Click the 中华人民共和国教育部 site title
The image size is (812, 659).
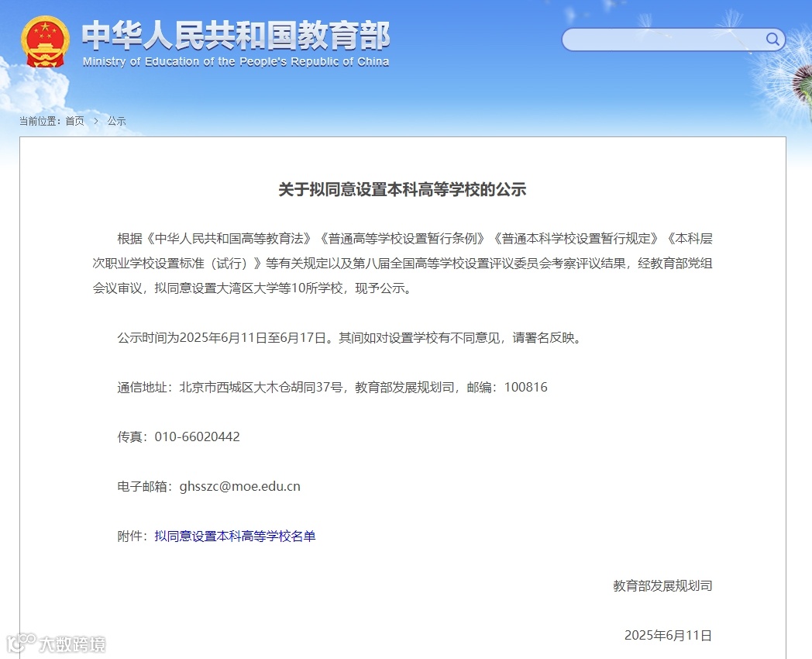pos(236,35)
